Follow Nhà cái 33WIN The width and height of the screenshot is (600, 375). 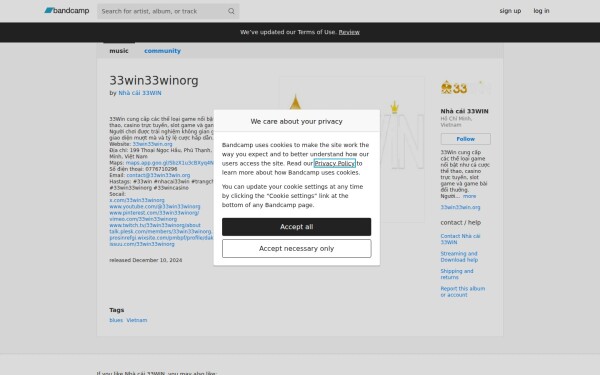[x=465, y=139]
